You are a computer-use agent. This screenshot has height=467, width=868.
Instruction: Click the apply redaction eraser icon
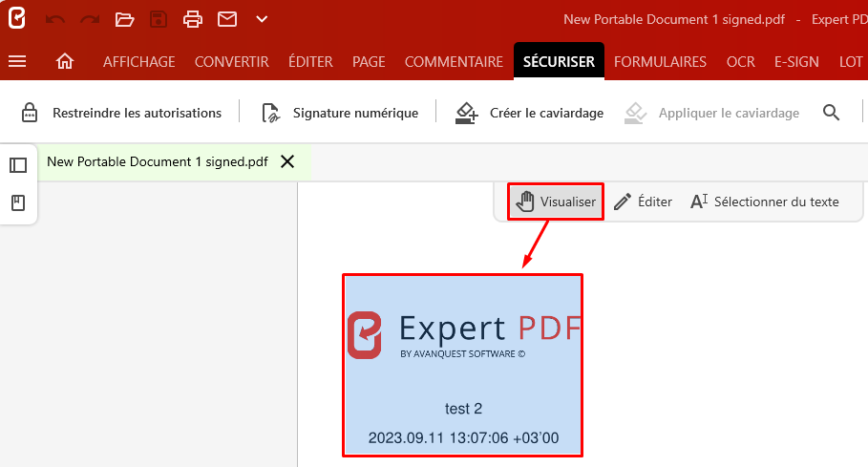[636, 113]
